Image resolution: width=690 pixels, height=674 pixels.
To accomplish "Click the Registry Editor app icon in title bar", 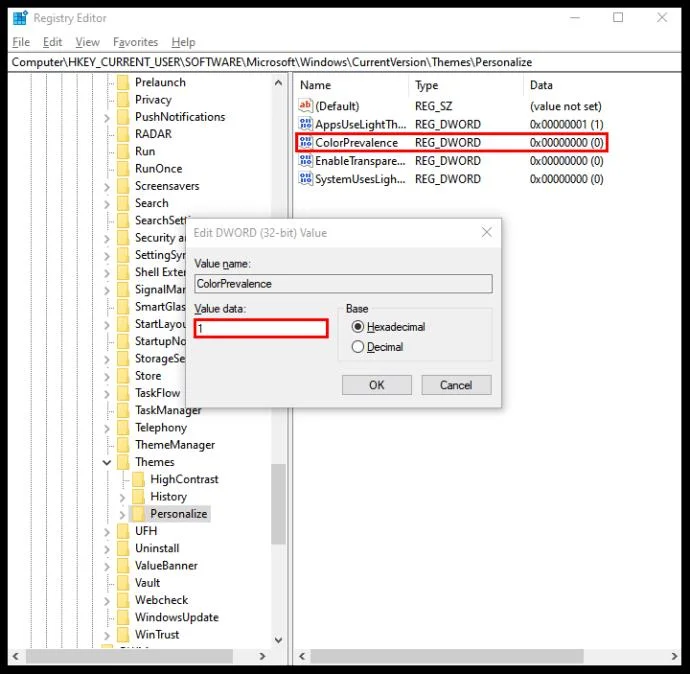I will coord(20,18).
